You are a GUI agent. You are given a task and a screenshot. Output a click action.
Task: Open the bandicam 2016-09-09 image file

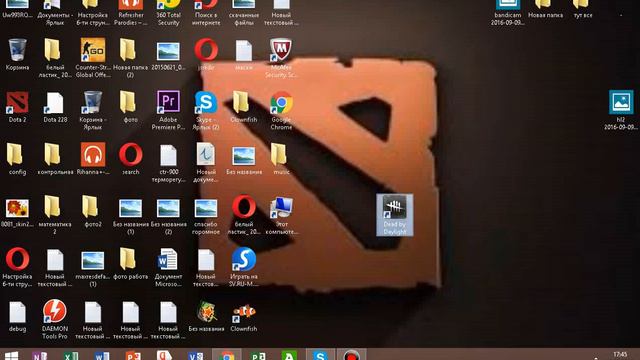[507, 13]
